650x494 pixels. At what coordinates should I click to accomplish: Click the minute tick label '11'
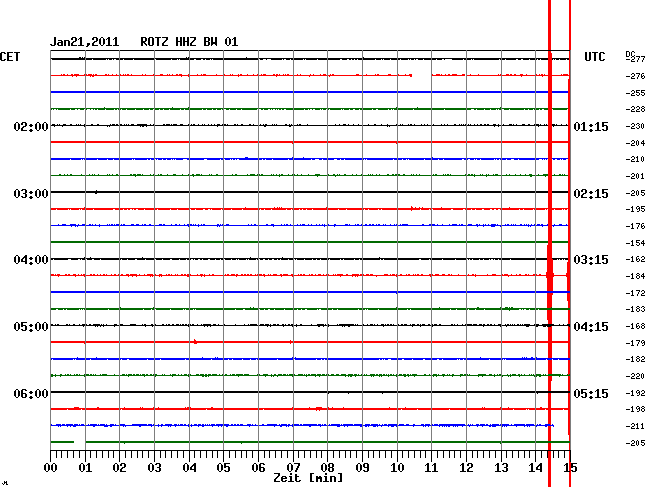tap(431, 468)
